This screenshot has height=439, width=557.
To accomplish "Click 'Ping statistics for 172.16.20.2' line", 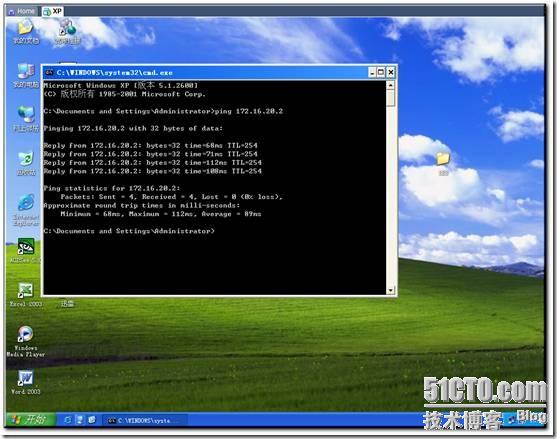I will pyautogui.click(x=112, y=188).
